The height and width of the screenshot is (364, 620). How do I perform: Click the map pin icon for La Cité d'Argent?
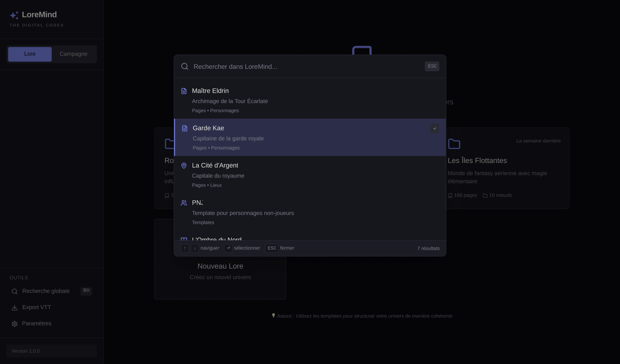point(184,166)
